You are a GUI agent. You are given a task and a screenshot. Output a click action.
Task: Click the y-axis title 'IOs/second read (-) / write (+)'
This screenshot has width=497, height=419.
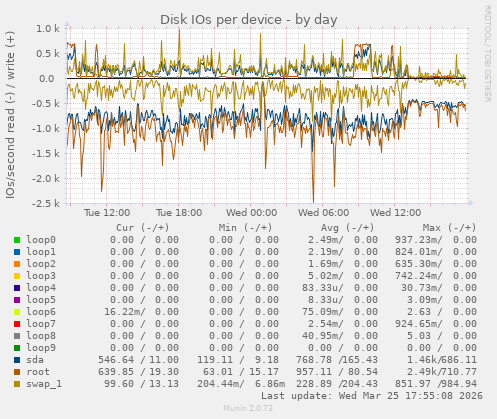10,115
